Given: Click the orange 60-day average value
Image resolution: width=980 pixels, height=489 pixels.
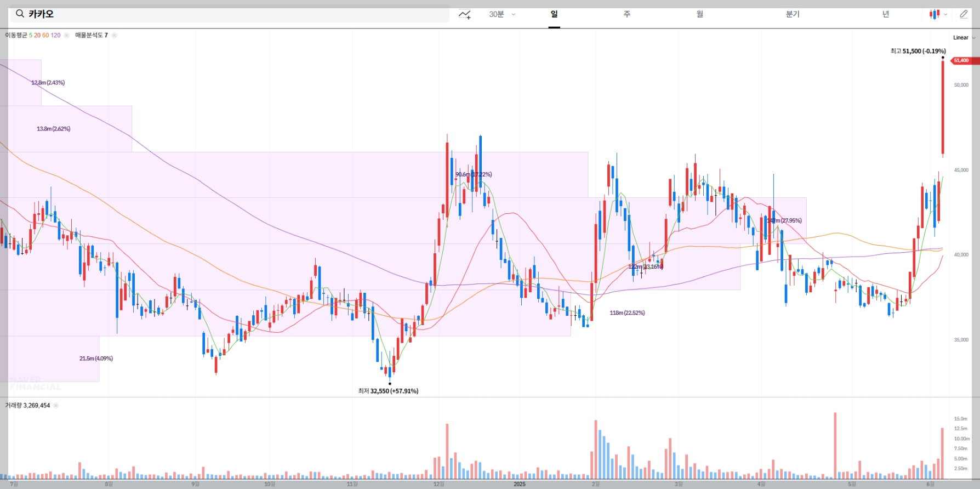Looking at the screenshot, I should coord(45,35).
